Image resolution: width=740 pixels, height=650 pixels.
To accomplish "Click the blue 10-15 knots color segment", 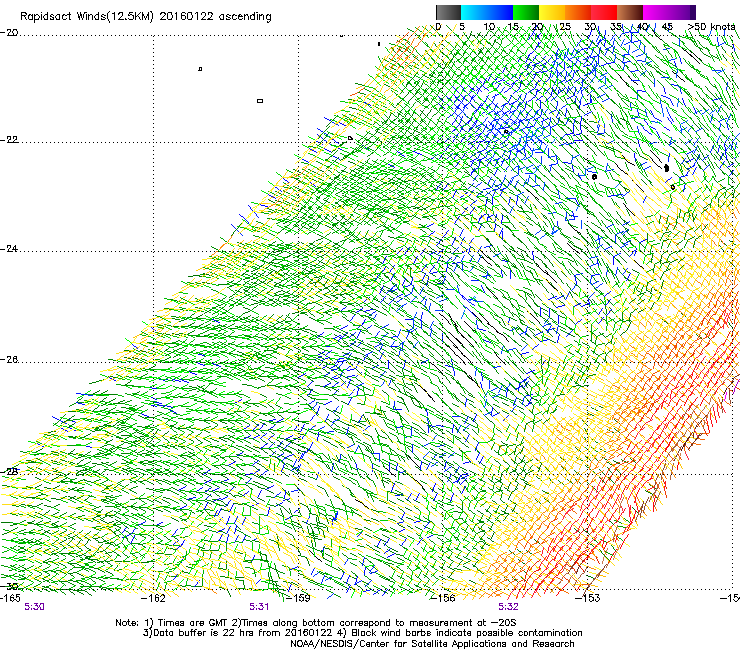I will click(499, 12).
